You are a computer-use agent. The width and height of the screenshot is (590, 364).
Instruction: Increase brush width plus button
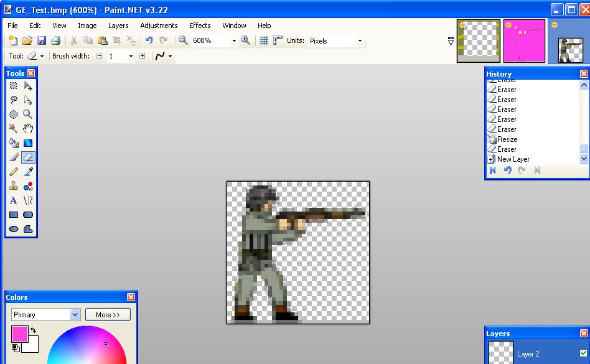coord(143,56)
